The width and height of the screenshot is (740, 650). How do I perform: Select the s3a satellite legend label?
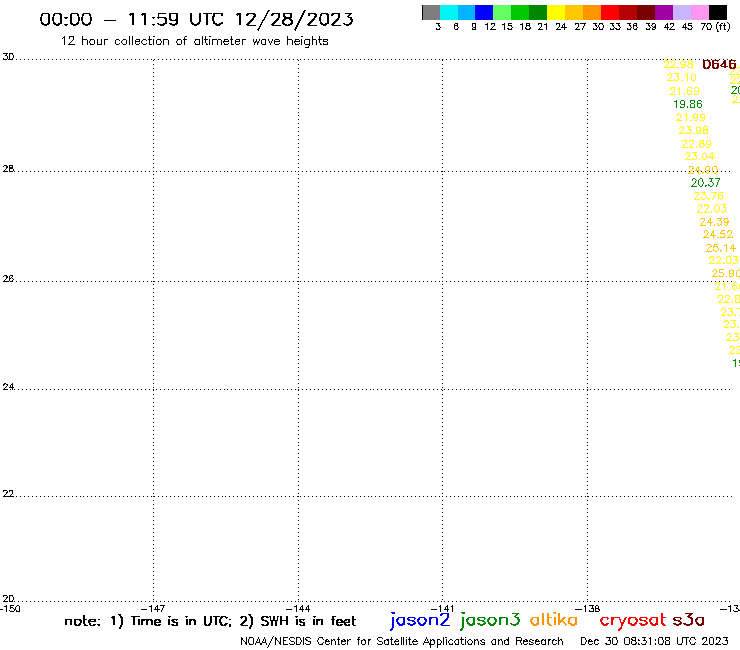point(688,620)
